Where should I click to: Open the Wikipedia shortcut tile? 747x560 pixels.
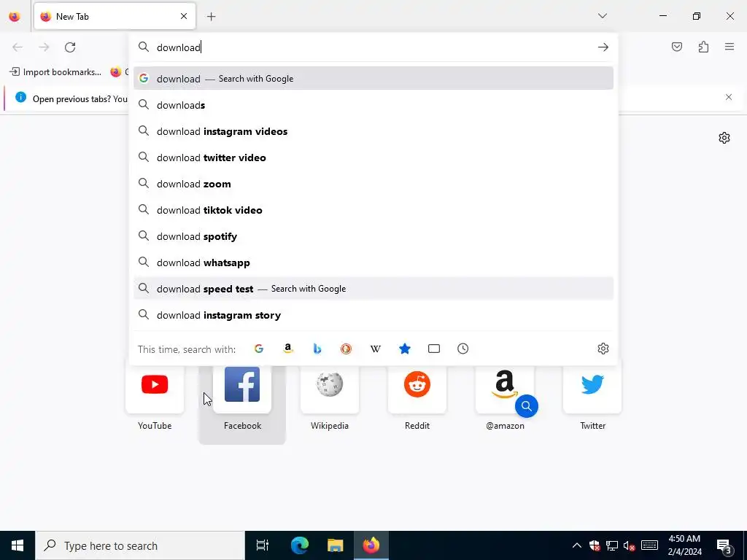[330, 399]
